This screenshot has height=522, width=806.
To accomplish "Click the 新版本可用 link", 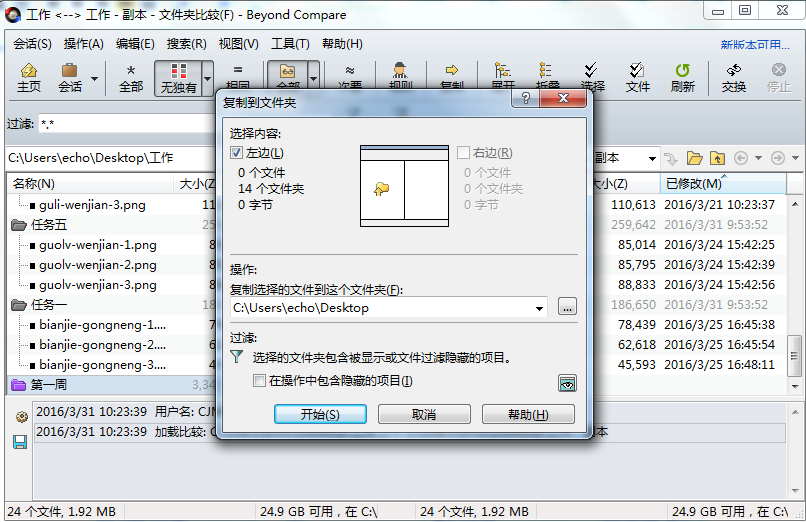I will (x=754, y=45).
